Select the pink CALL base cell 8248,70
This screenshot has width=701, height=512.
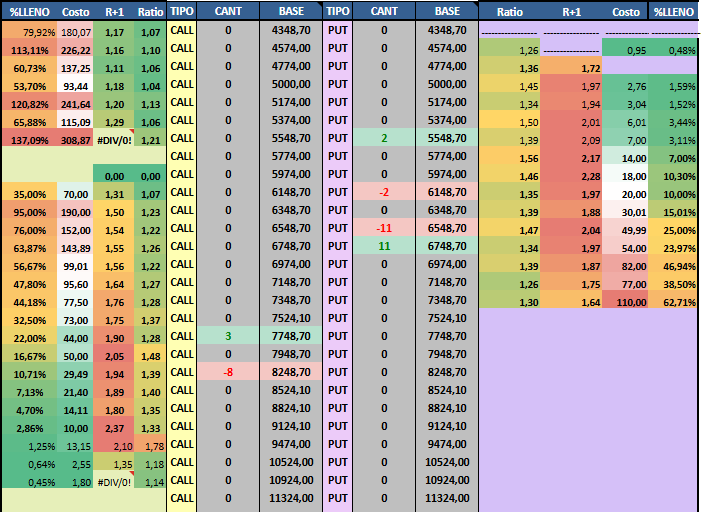291,372
